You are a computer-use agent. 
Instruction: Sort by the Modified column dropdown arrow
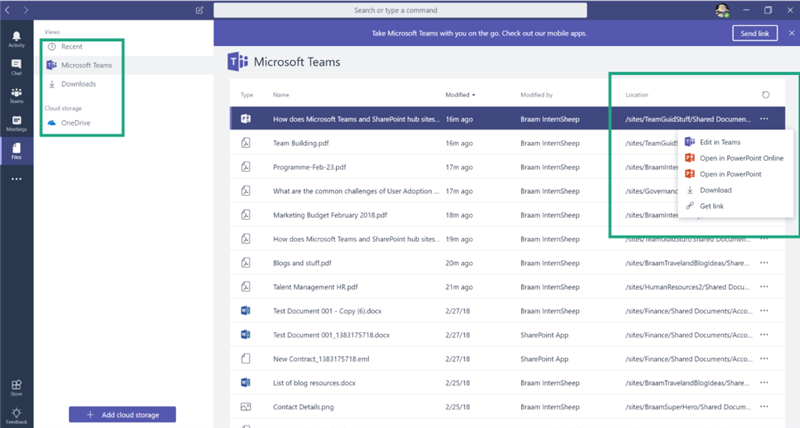(x=473, y=95)
